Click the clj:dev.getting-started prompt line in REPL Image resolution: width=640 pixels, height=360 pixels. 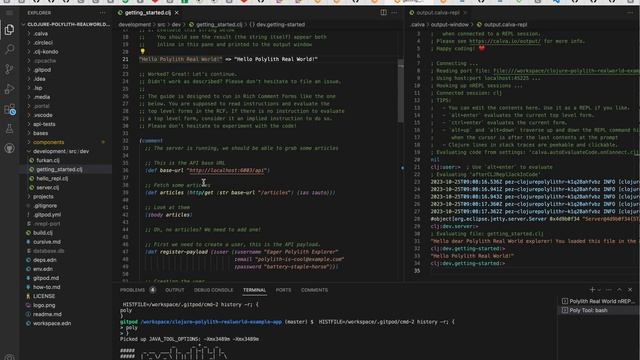467,264
